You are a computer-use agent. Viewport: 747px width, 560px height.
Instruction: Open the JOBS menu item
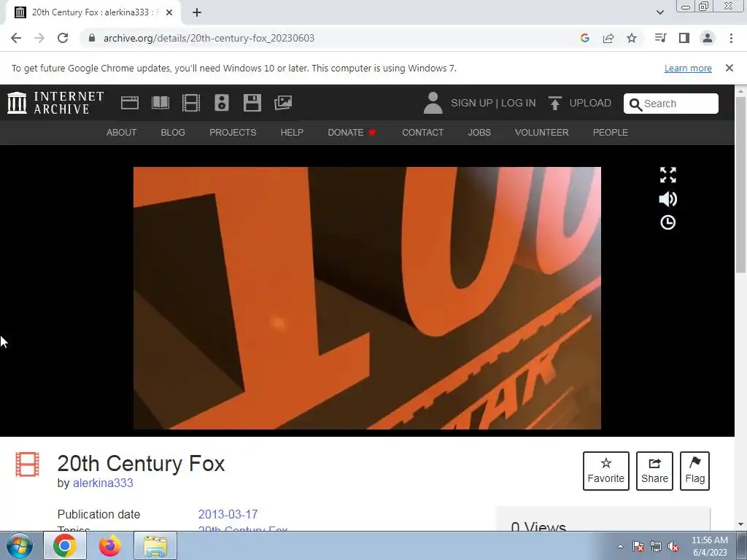479,133
